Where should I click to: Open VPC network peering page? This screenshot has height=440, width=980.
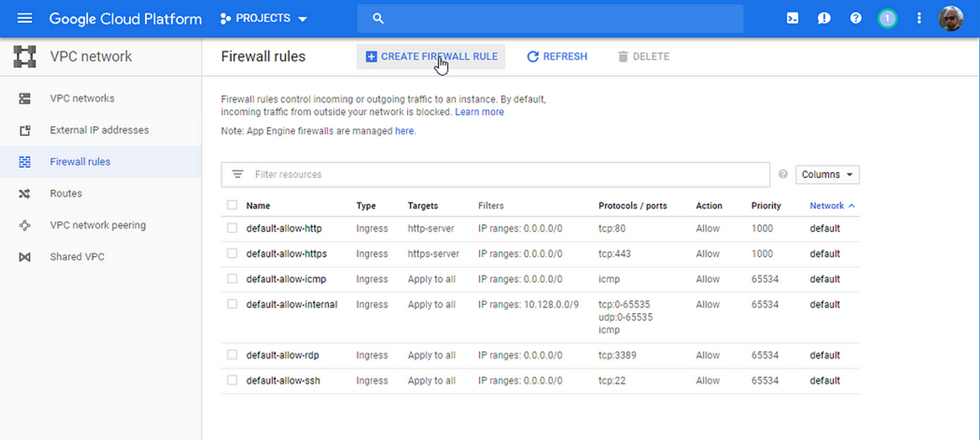[98, 225]
